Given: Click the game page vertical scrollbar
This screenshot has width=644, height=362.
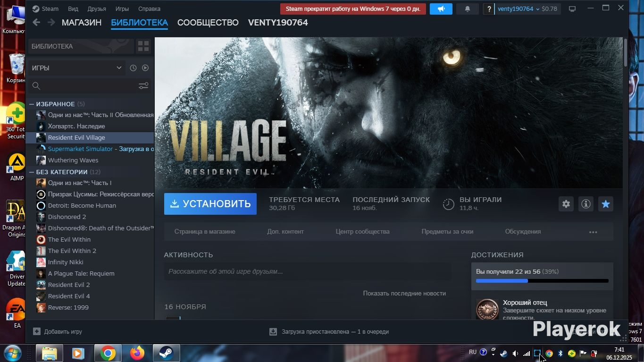Looking at the screenshot, I should tap(626, 52).
